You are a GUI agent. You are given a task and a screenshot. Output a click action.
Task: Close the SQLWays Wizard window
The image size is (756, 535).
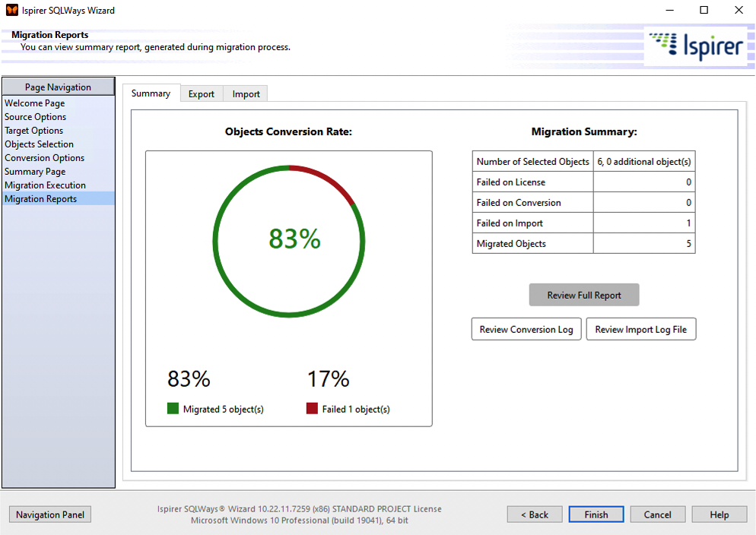pos(739,10)
